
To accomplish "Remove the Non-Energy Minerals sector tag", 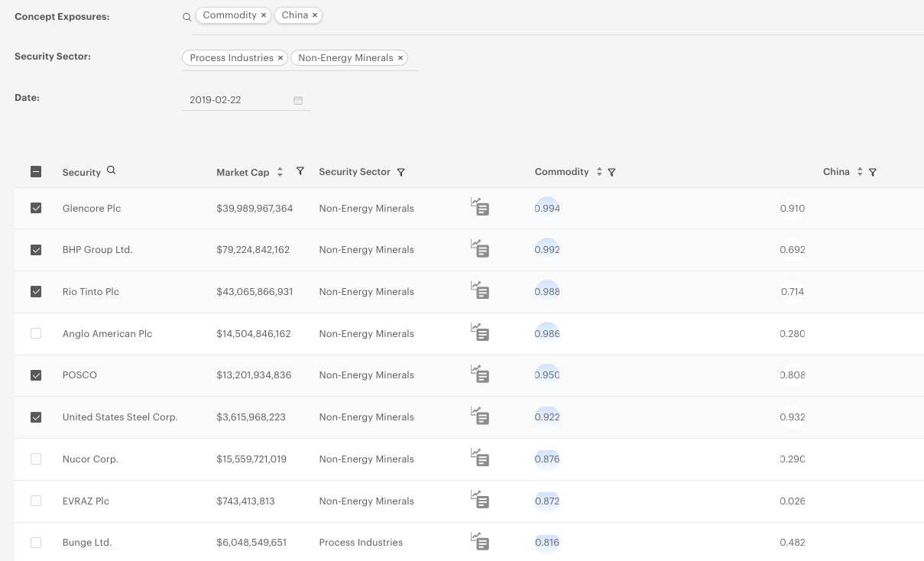I will pyautogui.click(x=400, y=58).
